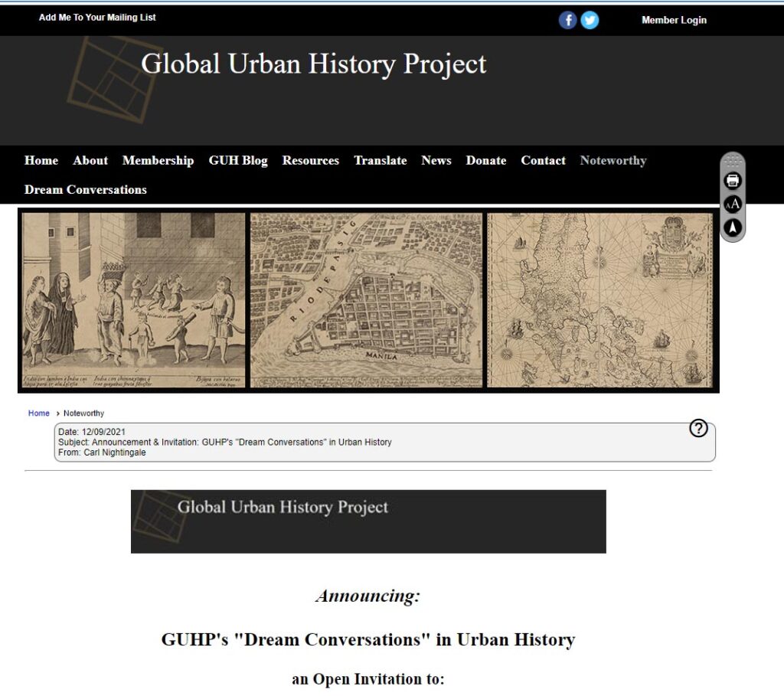The width and height of the screenshot is (784, 696).
Task: Click Add Me To Your Mailing List
Action: pyautogui.click(x=97, y=18)
